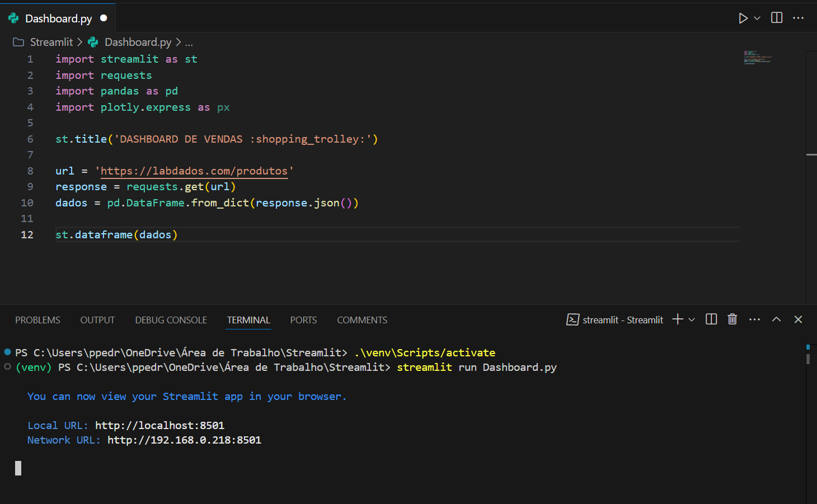Click 'pd.DataFrame.from_dict' on line 10
This screenshot has width=817, height=504.
pyautogui.click(x=178, y=203)
